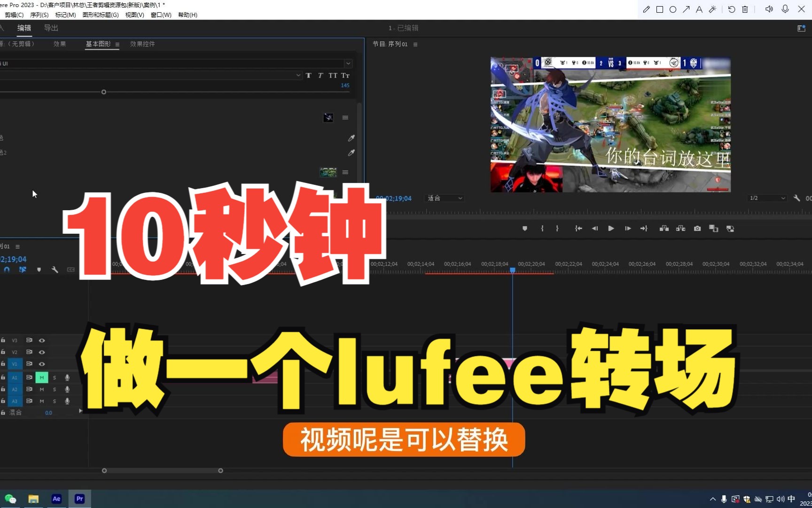Image resolution: width=812 pixels, height=508 pixels.
Task: Add marker in timeline panel
Action: coord(39,270)
